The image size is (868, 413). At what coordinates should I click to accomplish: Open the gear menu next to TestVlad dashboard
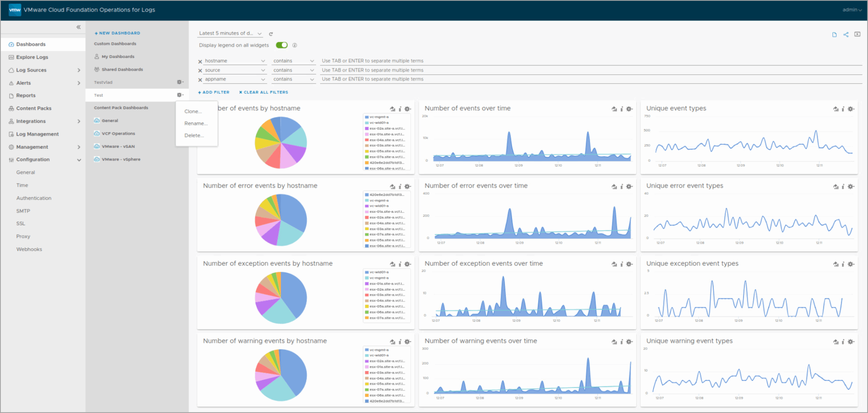tap(180, 82)
